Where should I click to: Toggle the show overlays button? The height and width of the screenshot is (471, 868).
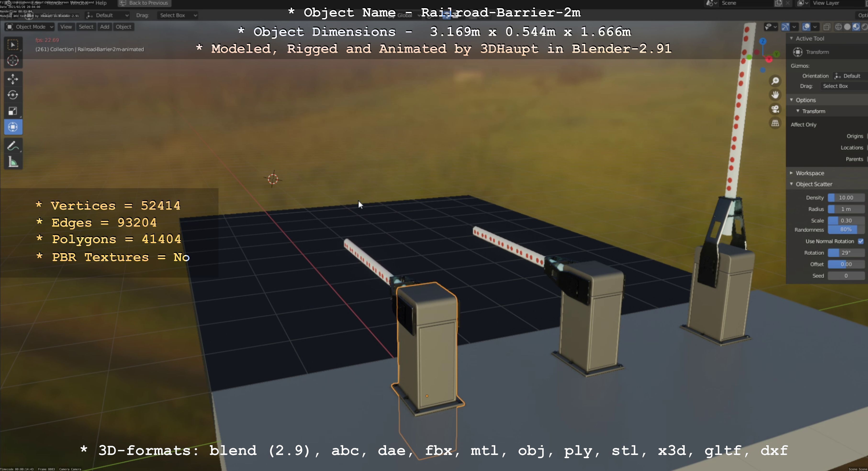[806, 27]
